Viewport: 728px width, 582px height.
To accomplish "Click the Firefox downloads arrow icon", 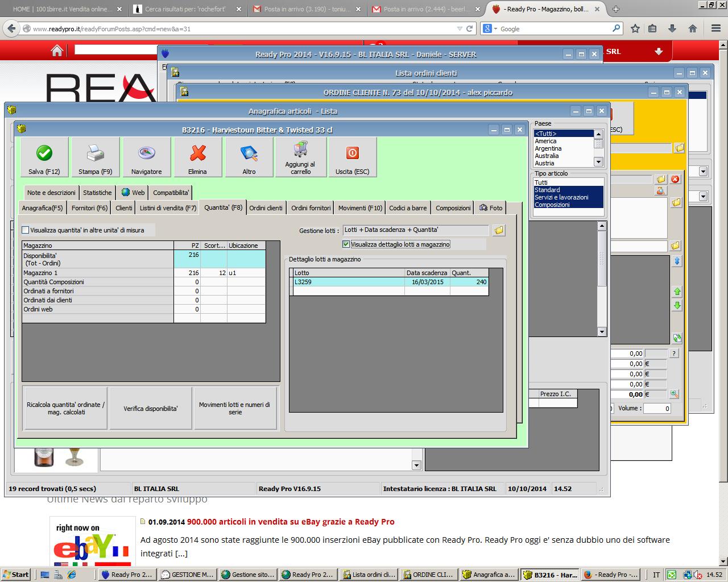I will coord(672,28).
